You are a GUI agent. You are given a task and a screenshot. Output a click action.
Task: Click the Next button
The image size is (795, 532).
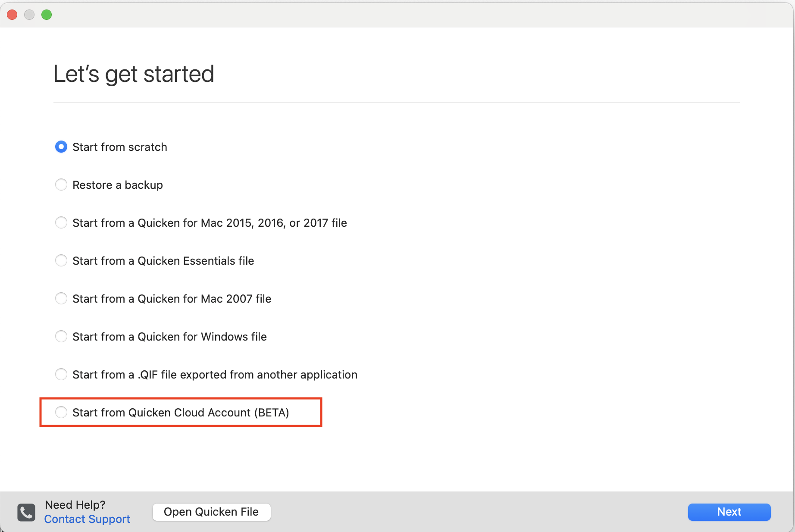coord(729,512)
